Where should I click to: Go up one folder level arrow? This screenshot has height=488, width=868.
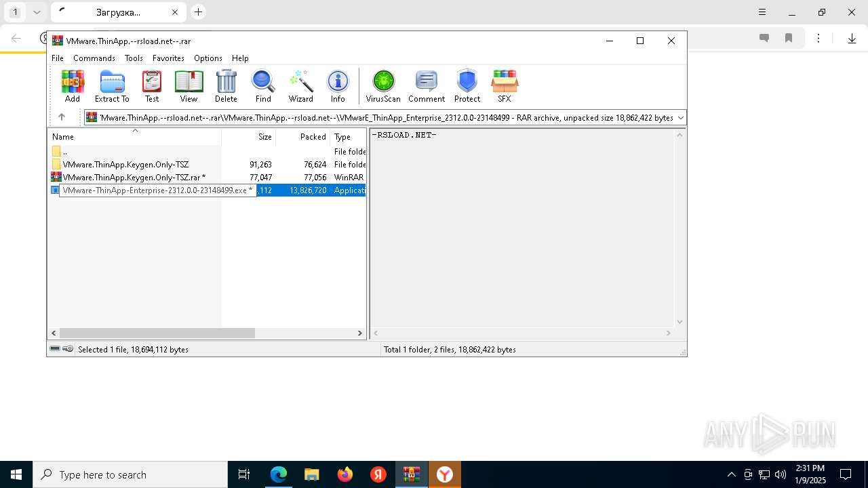(62, 117)
